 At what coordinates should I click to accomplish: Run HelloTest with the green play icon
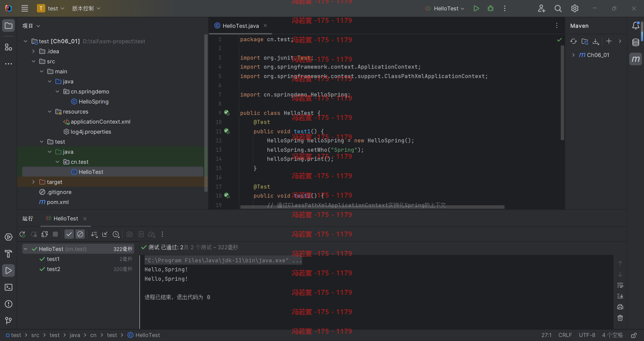(x=476, y=8)
